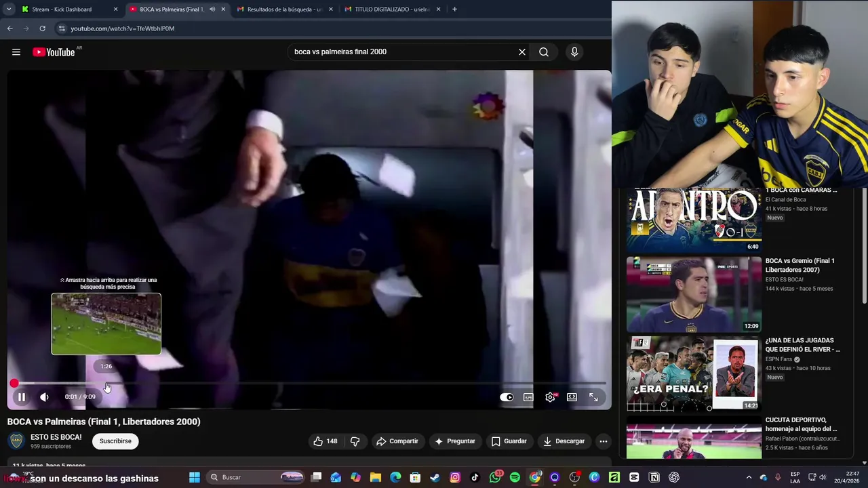Open the Preguntar AI button
This screenshot has width=868, height=488.
pos(455,441)
